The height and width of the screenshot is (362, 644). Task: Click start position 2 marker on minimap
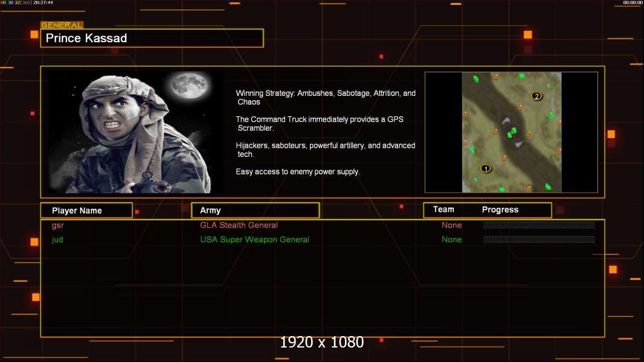[x=536, y=96]
